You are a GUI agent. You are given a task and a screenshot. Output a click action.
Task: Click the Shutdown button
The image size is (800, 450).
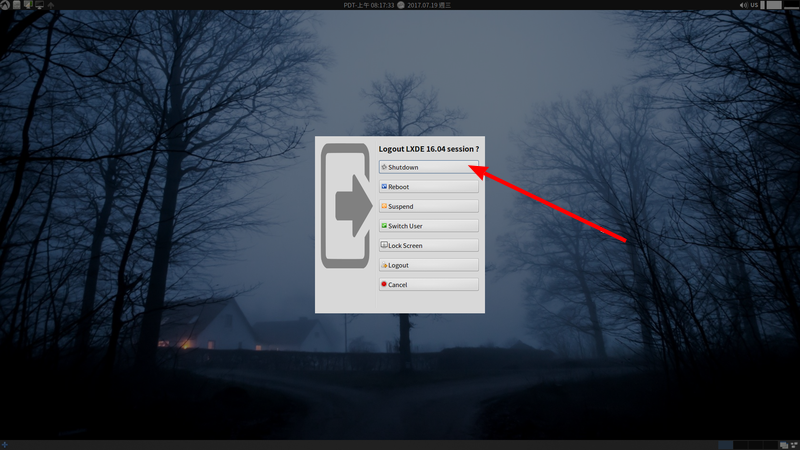point(428,167)
